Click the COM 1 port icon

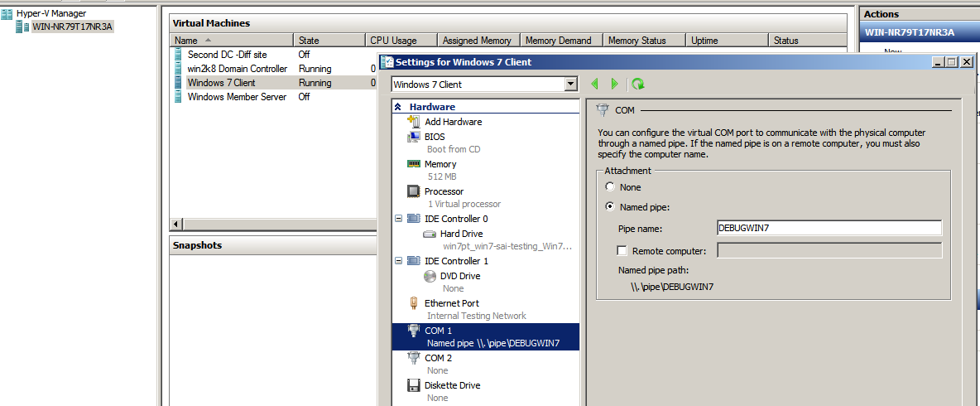414,331
